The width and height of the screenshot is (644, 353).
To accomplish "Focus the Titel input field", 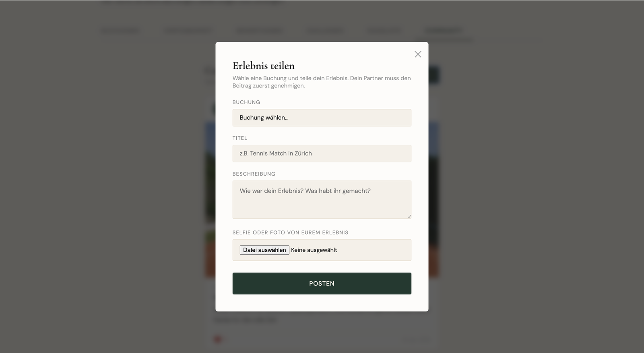I will click(x=322, y=154).
